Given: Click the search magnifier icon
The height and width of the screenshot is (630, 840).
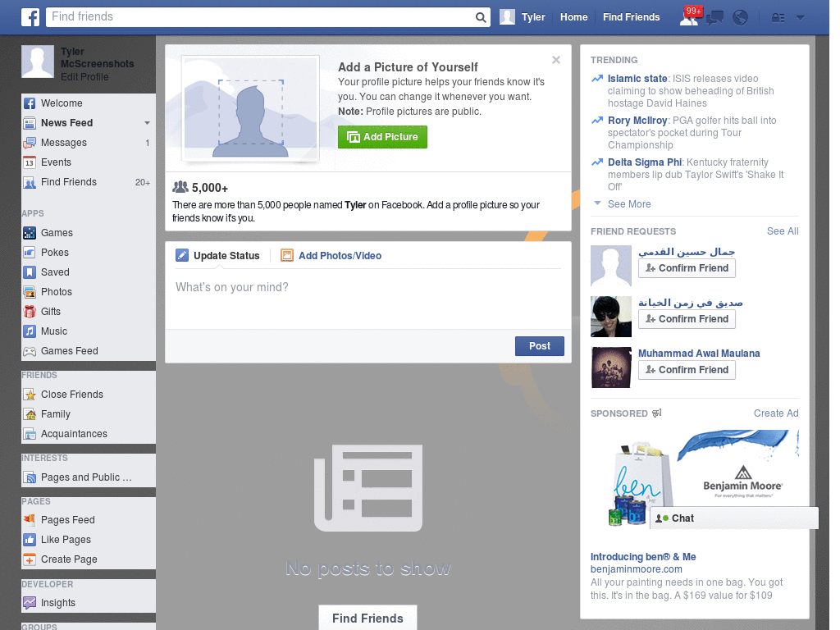Looking at the screenshot, I should [x=481, y=17].
